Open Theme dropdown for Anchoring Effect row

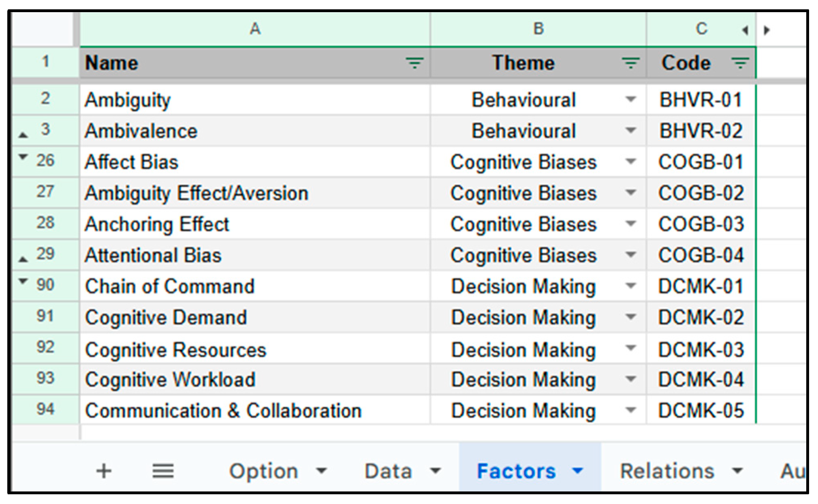(630, 224)
